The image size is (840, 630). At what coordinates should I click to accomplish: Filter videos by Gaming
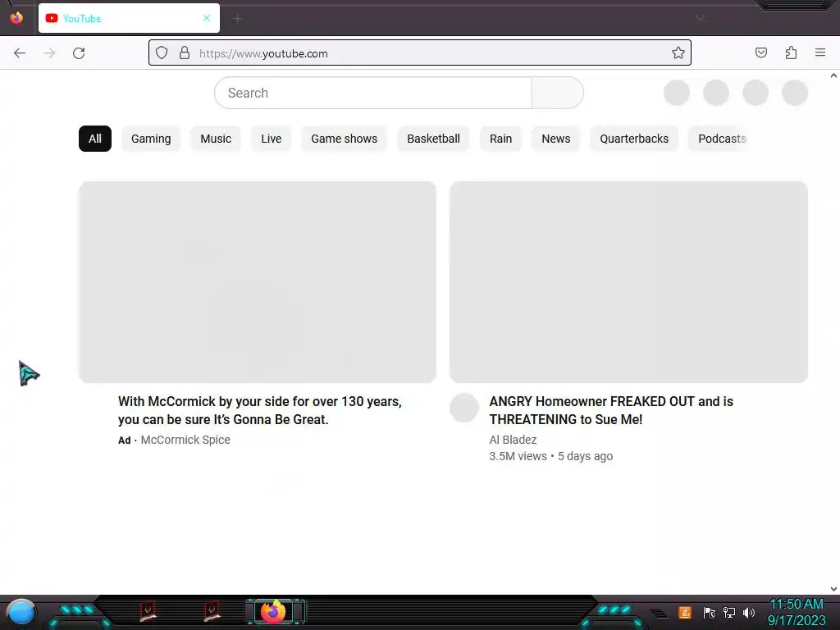pyautogui.click(x=151, y=139)
